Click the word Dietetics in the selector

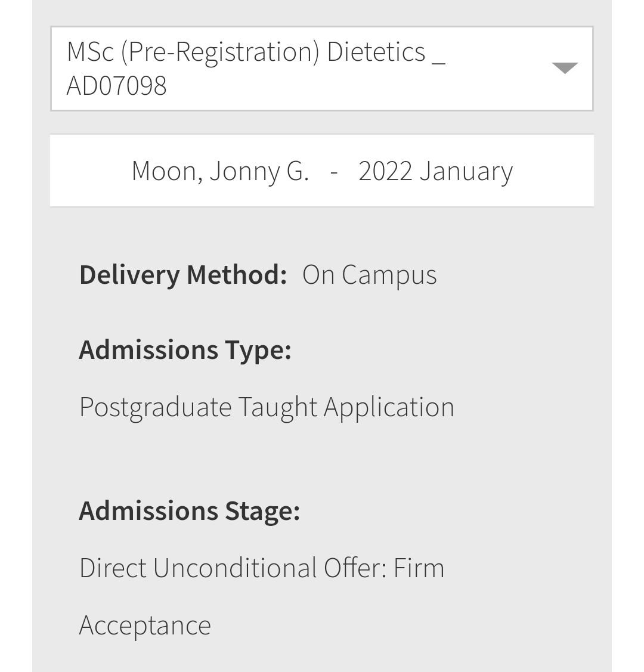click(376, 52)
